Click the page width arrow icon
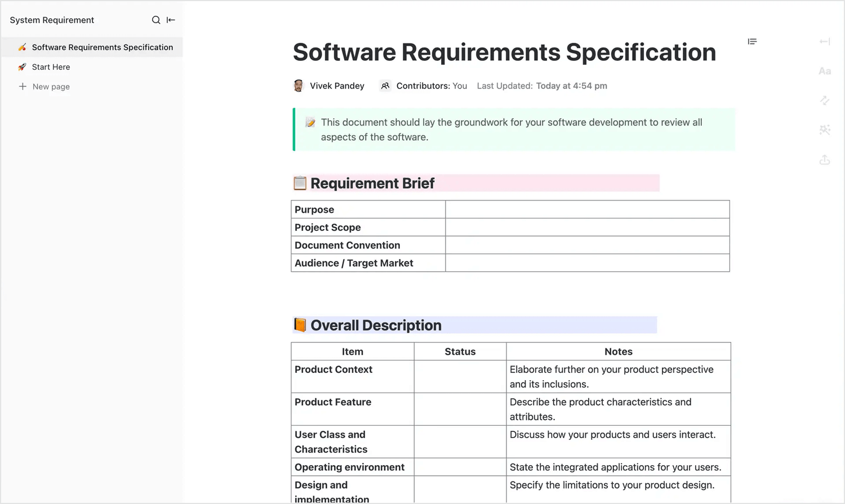The width and height of the screenshot is (845, 504). [x=825, y=42]
